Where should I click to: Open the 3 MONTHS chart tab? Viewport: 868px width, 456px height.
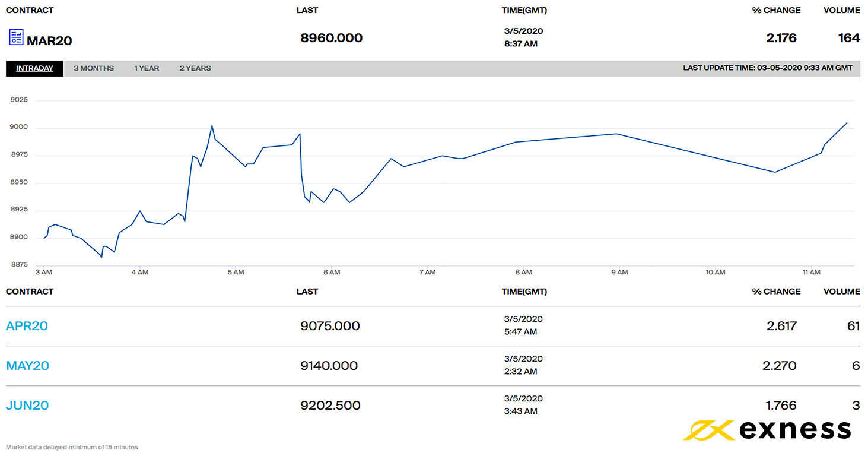coord(94,68)
